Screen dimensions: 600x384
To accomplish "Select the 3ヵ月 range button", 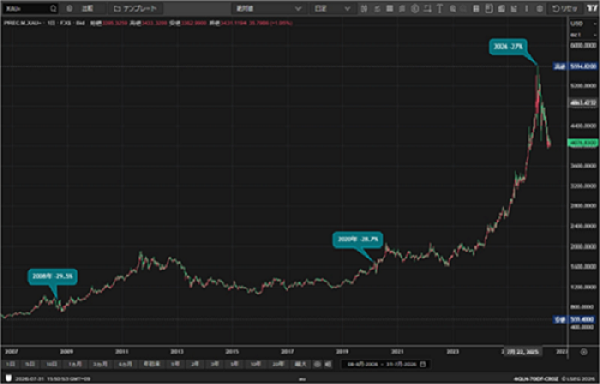I will click(100, 364).
